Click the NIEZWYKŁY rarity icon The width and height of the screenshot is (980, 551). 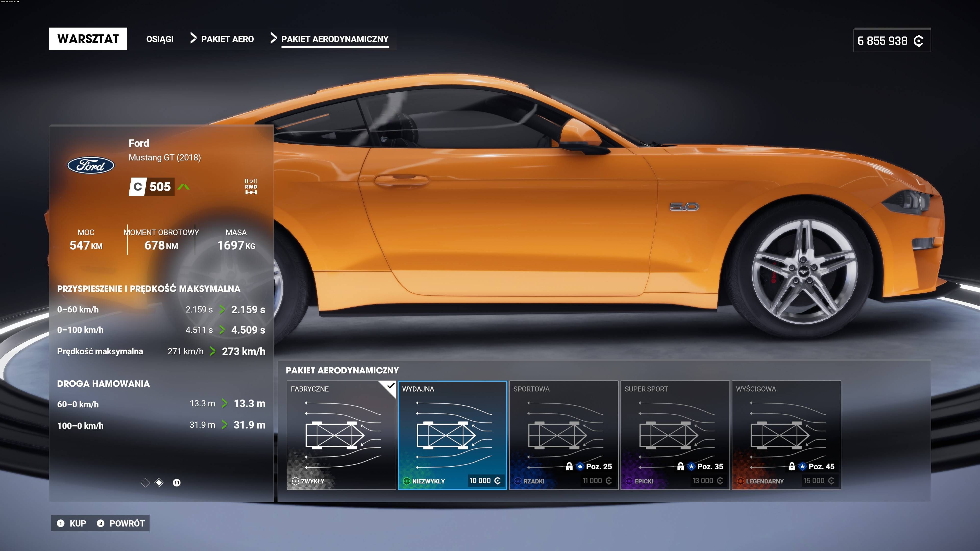[x=407, y=481]
